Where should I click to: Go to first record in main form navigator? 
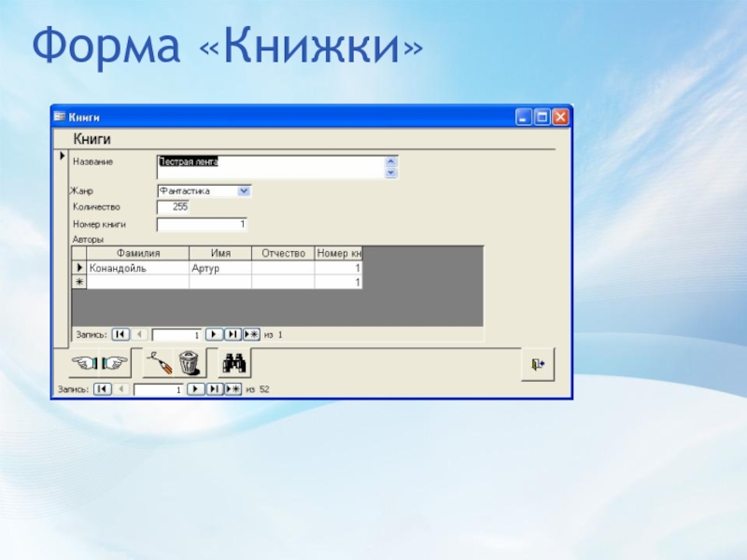103,389
